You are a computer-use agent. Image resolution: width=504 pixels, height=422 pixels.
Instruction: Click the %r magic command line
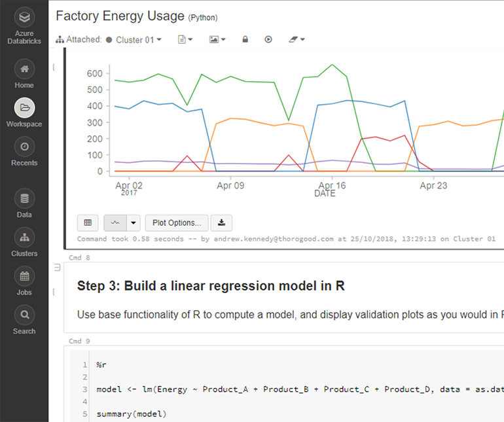tap(101, 365)
